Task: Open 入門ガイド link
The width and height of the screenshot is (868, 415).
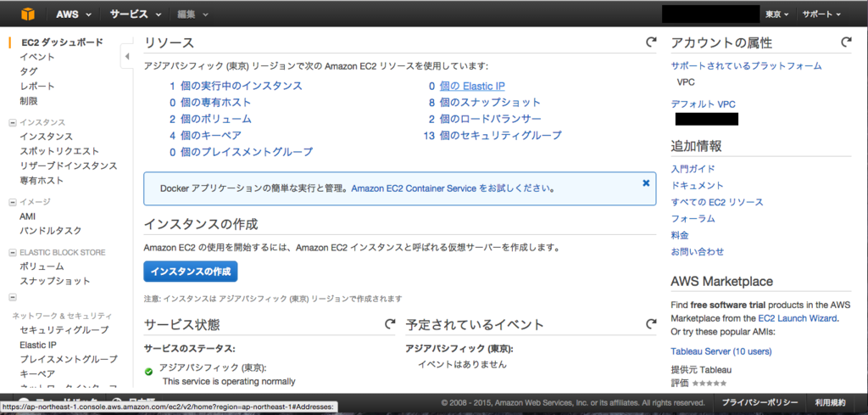Action: tap(693, 169)
